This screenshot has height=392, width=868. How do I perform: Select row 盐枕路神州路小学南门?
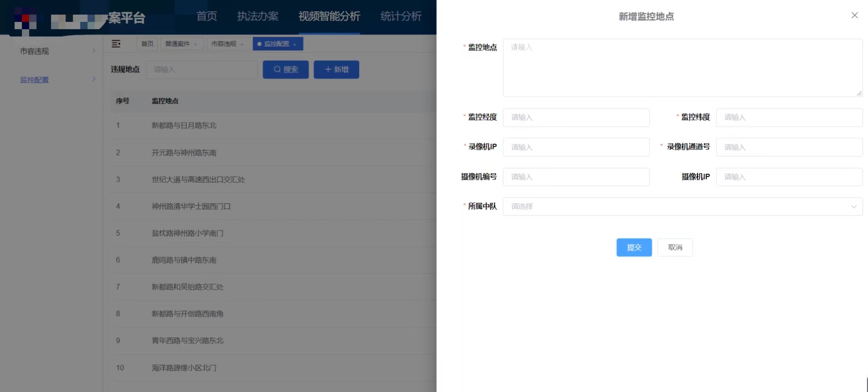[x=272, y=233]
